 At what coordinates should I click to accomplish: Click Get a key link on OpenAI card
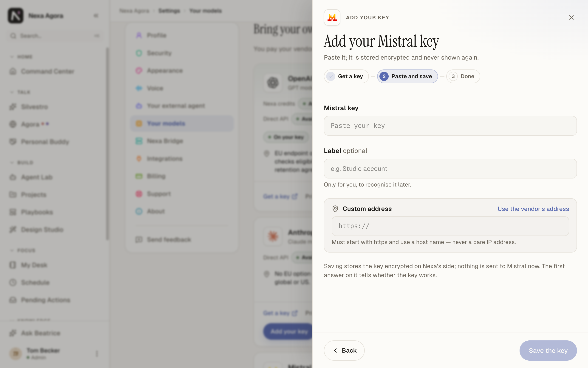tap(280, 196)
